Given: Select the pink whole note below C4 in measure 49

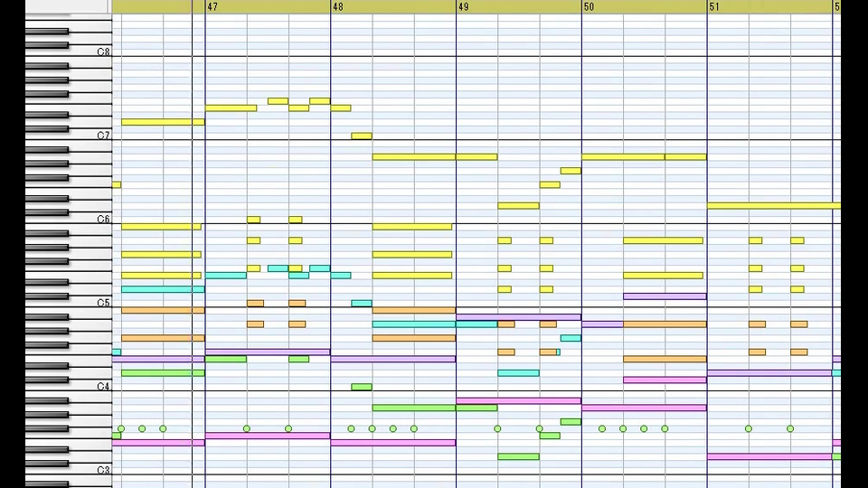Looking at the screenshot, I should click(519, 400).
